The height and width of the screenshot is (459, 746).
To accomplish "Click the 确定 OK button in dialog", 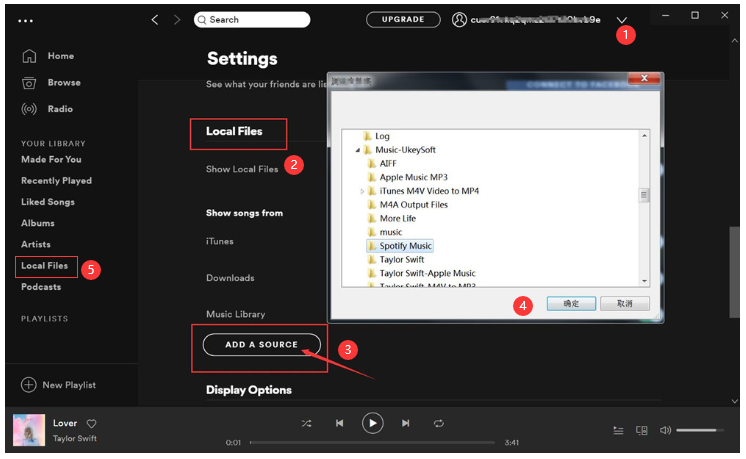I will point(571,304).
